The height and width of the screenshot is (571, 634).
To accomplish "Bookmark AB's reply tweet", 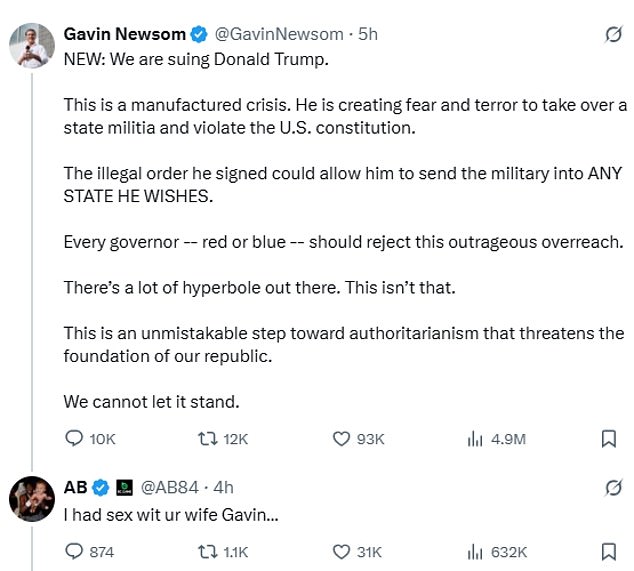I will (x=607, y=551).
